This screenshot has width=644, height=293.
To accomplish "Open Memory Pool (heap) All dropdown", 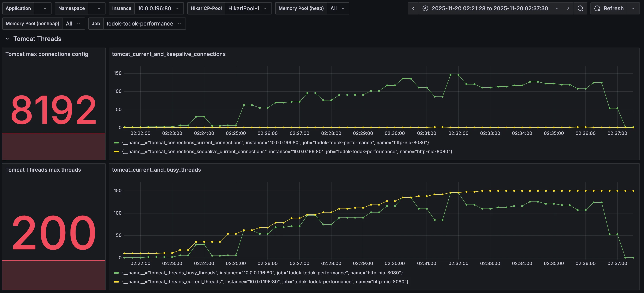I will (338, 9).
